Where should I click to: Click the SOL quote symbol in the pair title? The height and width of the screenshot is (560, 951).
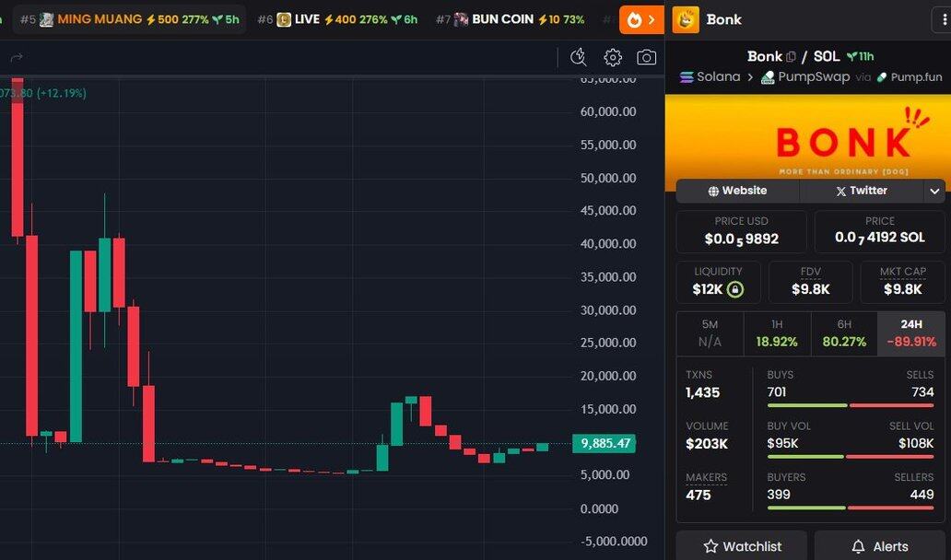point(826,56)
